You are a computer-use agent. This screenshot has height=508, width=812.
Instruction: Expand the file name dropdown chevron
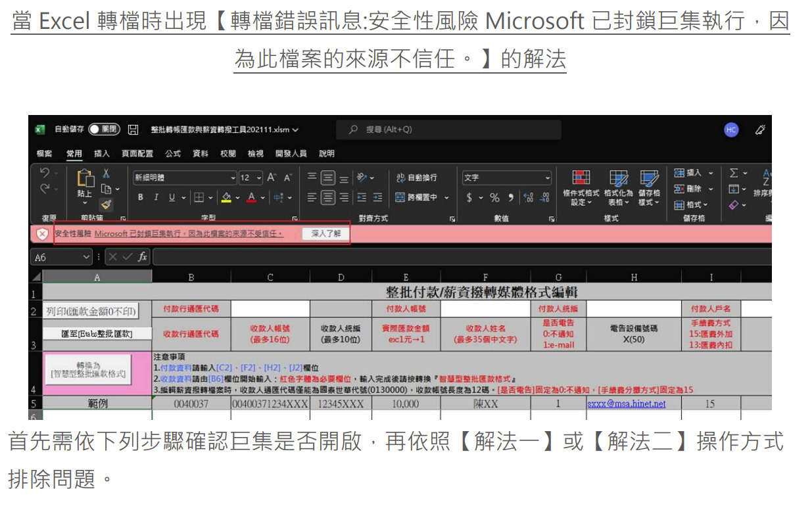coord(295,130)
